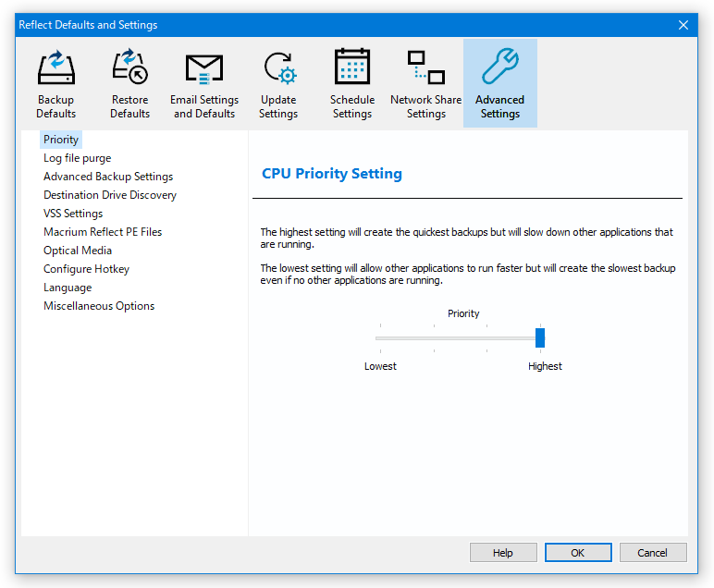The height and width of the screenshot is (588, 714).
Task: Open the Schedule Settings calendar icon
Action: pyautogui.click(x=352, y=67)
